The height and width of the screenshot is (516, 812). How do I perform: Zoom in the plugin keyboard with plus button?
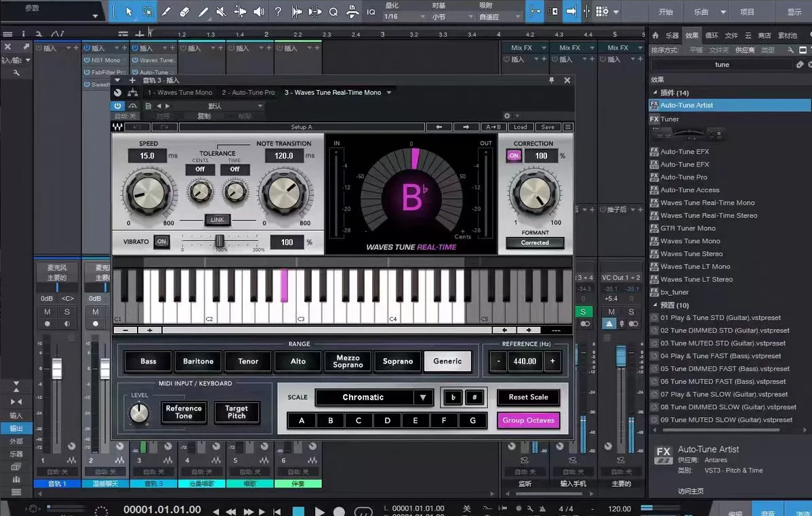point(150,330)
